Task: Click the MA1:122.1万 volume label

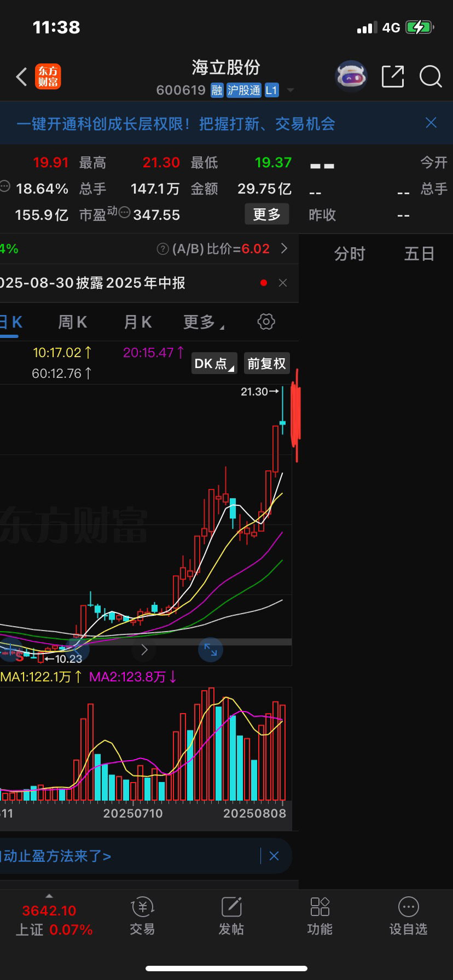Action: 41,677
